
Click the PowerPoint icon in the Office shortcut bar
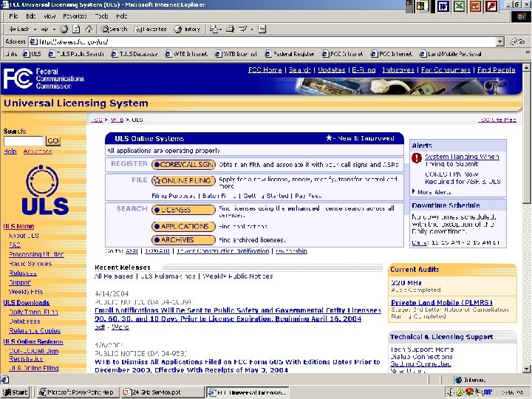tap(475, 6)
